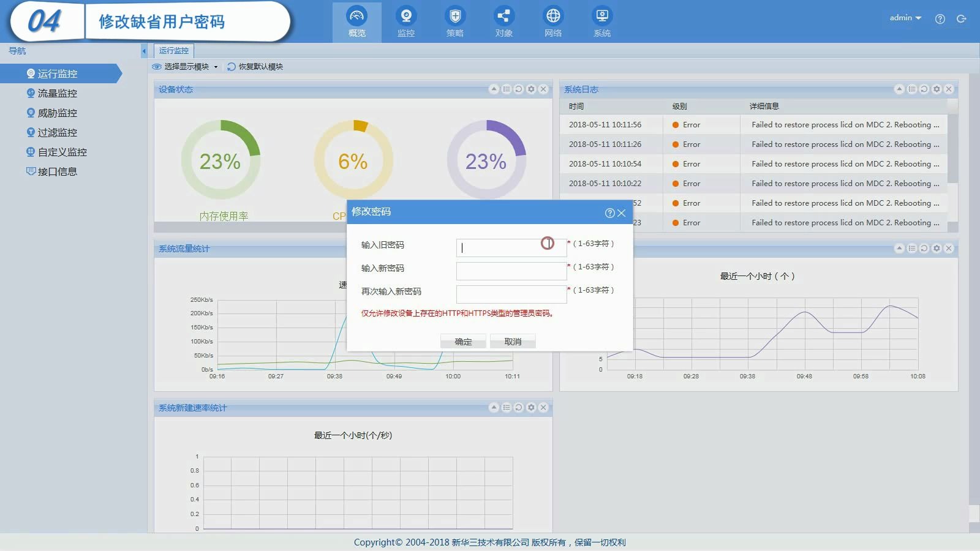Open the 对象 objects icon
This screenshot has height=551, width=980.
click(503, 22)
